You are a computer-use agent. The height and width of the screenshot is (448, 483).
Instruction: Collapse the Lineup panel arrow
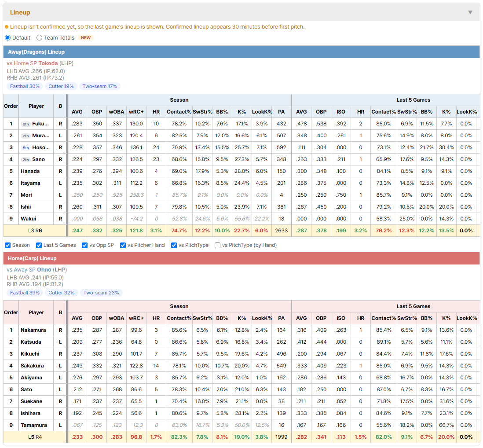(470, 12)
